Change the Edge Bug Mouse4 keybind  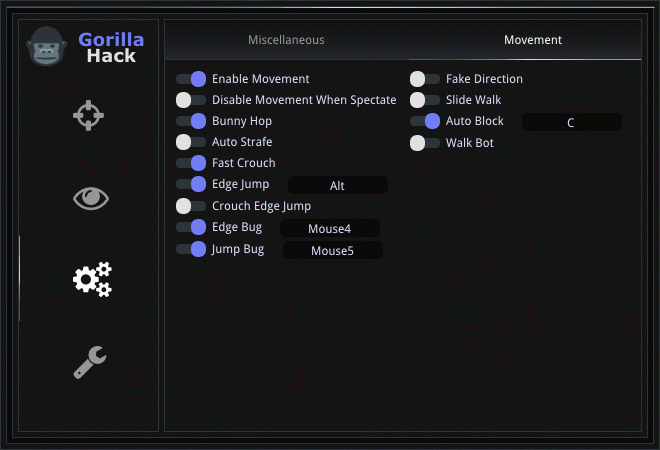pos(330,228)
